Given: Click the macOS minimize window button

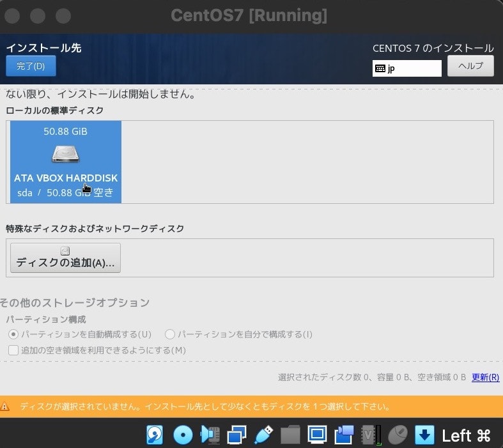Looking at the screenshot, I should [38, 15].
